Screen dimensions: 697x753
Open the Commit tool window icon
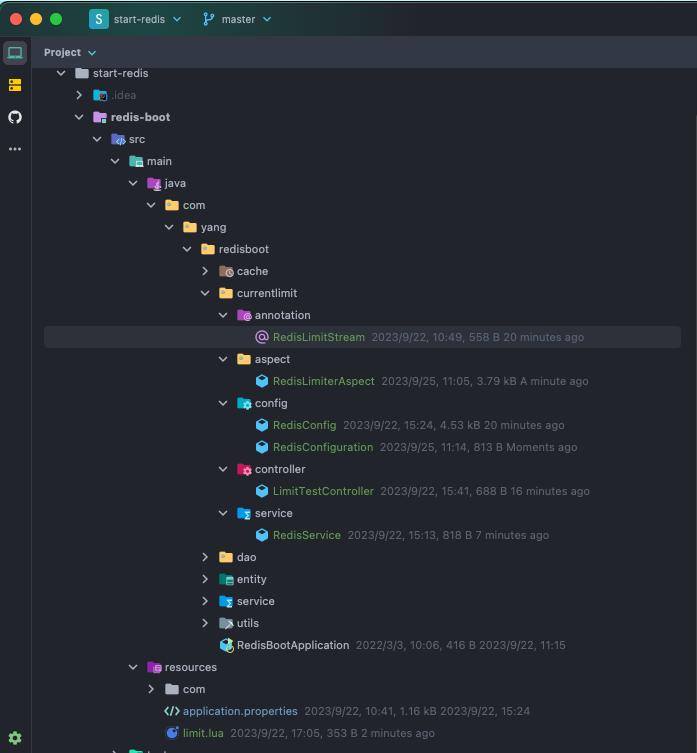click(x=15, y=85)
